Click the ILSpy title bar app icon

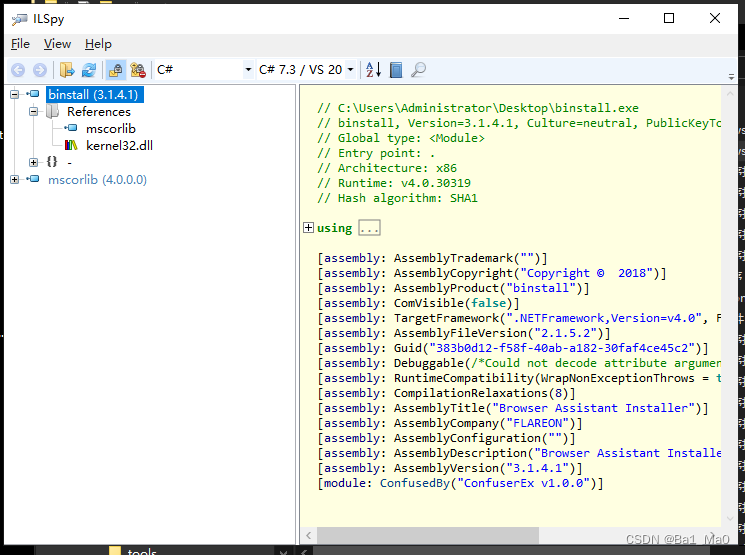point(19,19)
